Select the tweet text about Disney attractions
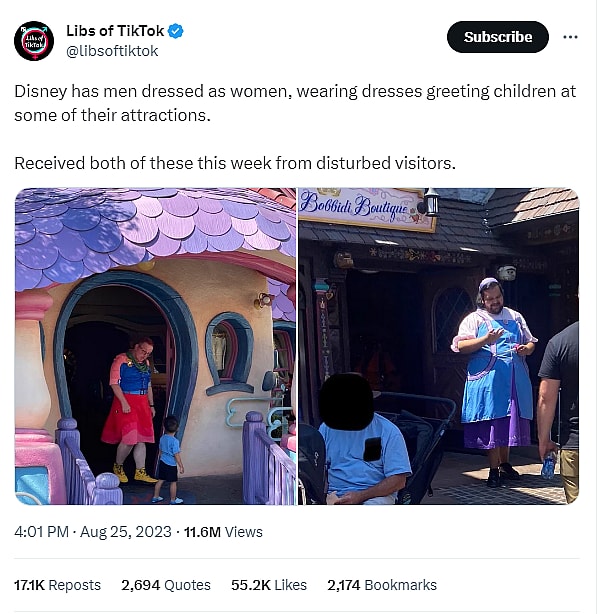 click(x=295, y=103)
